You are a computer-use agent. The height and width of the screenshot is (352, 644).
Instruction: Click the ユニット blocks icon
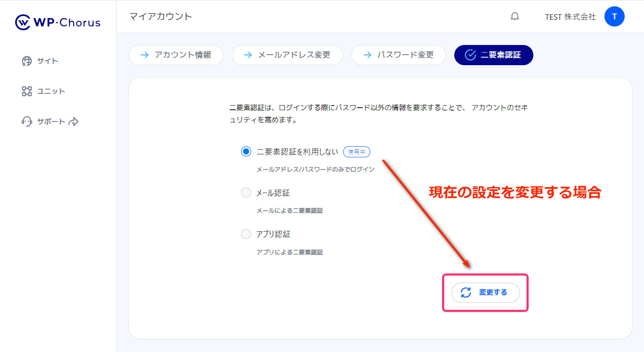(x=27, y=91)
